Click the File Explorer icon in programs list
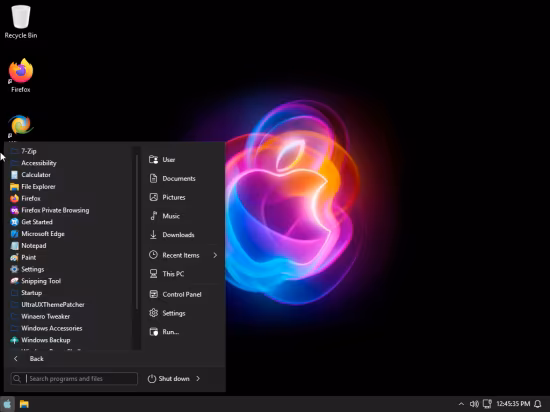The height and width of the screenshot is (412, 550). [x=14, y=187]
